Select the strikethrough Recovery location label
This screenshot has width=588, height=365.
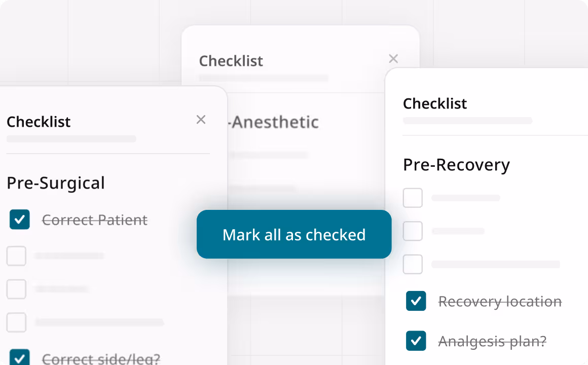click(500, 301)
